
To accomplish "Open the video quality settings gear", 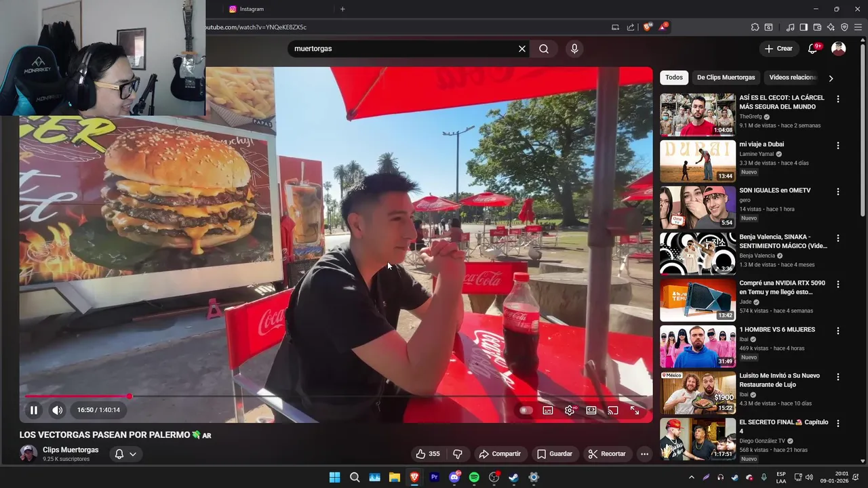I will pos(570,410).
